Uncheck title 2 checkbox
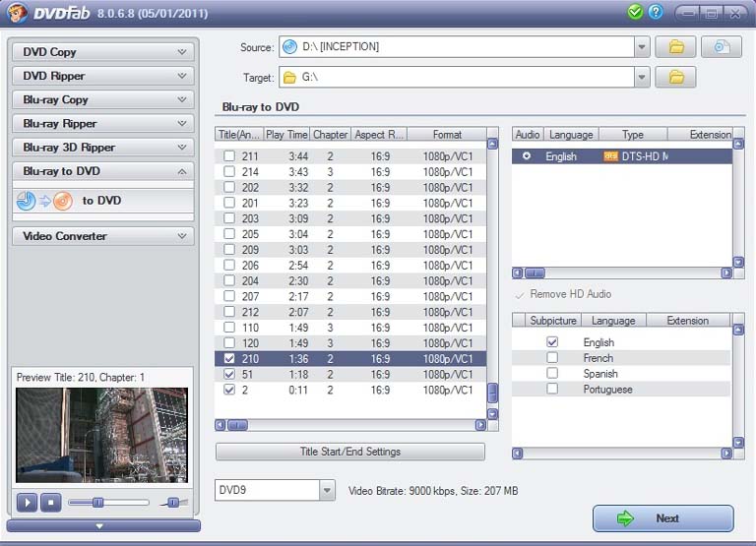Screen dimensions: 756x546 point(229,390)
